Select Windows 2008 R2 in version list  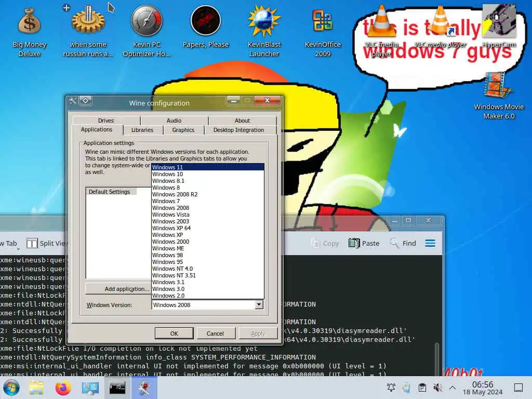pos(208,194)
